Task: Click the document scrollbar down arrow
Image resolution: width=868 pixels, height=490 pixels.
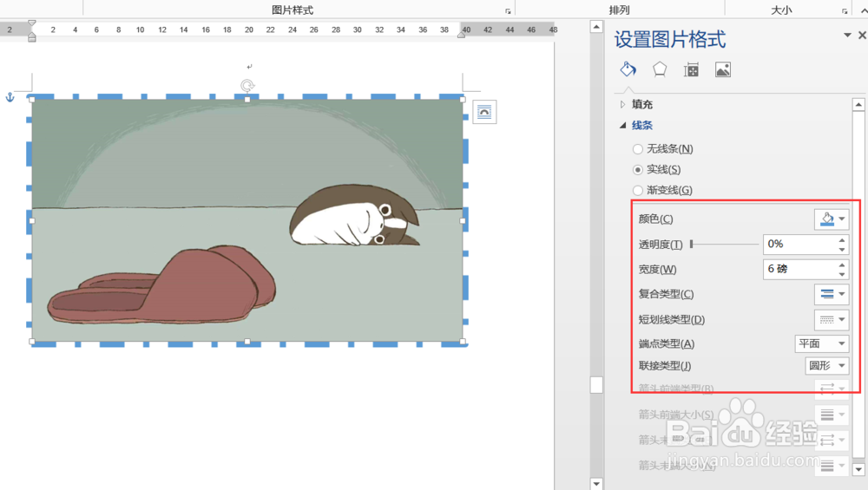Action: (x=596, y=484)
